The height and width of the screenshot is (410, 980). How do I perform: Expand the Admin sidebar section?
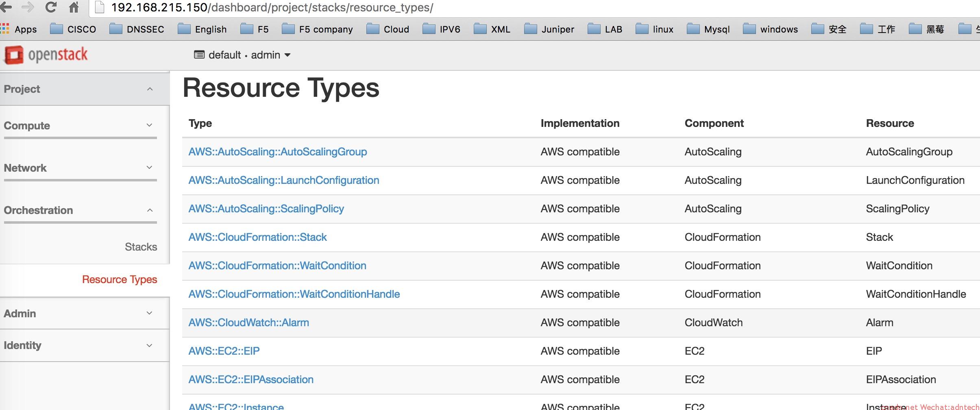85,313
